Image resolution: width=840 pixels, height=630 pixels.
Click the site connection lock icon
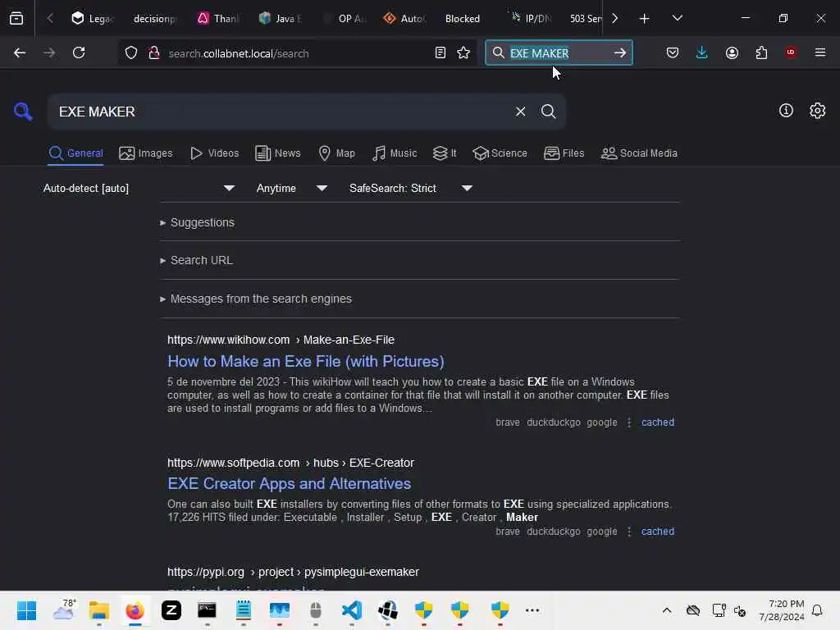[x=154, y=53]
